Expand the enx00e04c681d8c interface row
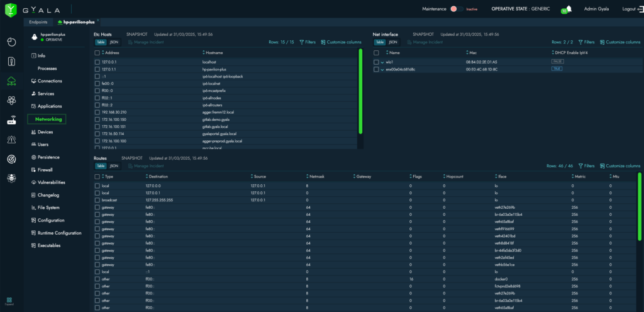The image size is (644, 312). click(x=382, y=69)
